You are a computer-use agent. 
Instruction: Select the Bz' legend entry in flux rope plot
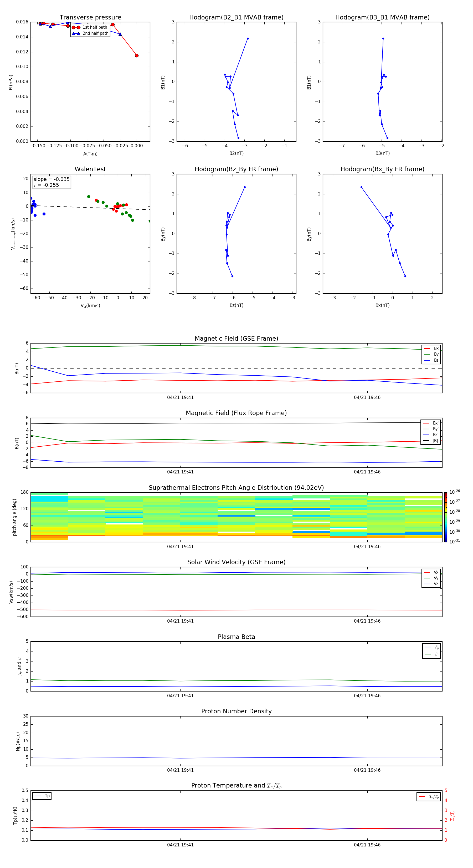pos(431,435)
